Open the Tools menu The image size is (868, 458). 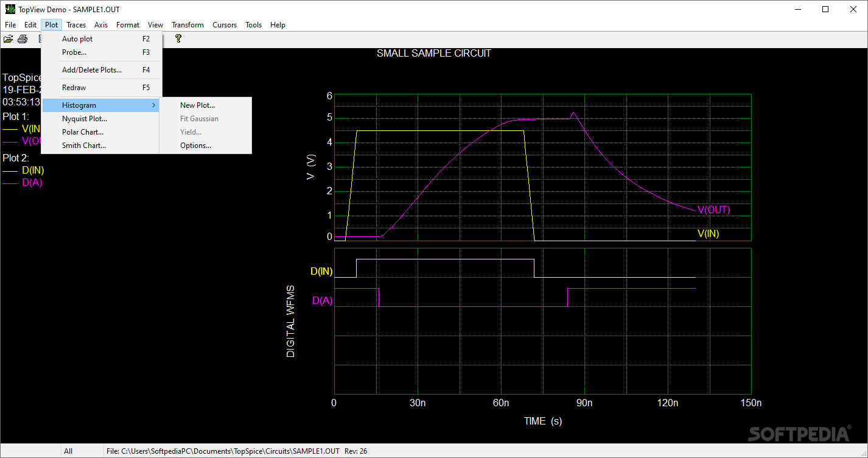point(253,25)
